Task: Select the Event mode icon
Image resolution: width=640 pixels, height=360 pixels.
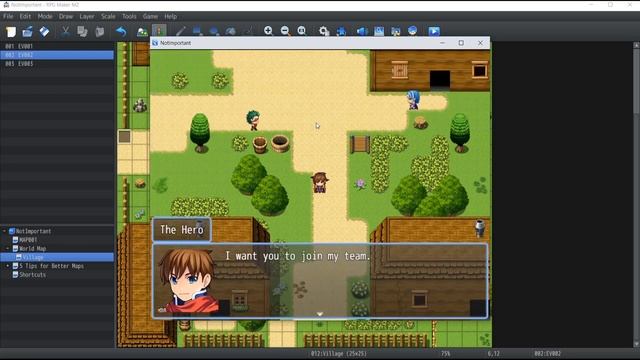Action: (x=159, y=31)
